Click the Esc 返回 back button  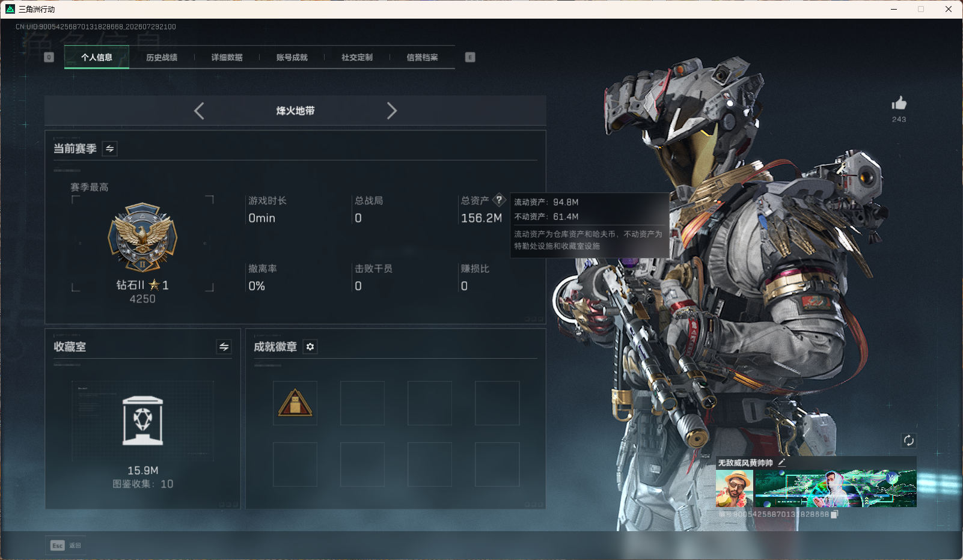click(66, 546)
